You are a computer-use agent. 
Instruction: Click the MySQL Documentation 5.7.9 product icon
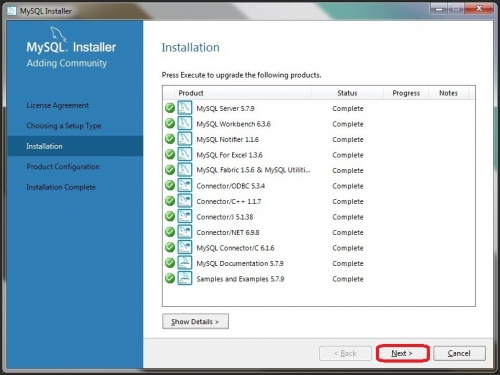(x=185, y=263)
